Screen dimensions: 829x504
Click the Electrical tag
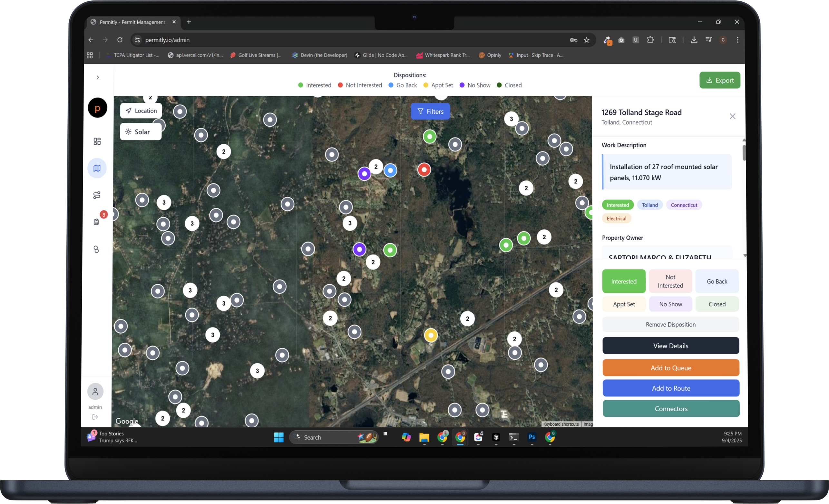(x=616, y=218)
